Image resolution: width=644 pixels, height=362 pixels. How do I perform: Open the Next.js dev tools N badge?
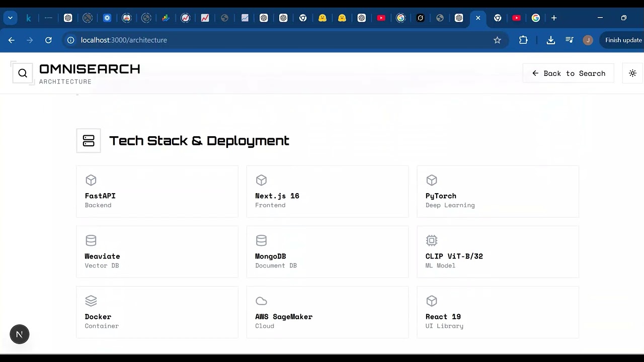click(x=20, y=334)
